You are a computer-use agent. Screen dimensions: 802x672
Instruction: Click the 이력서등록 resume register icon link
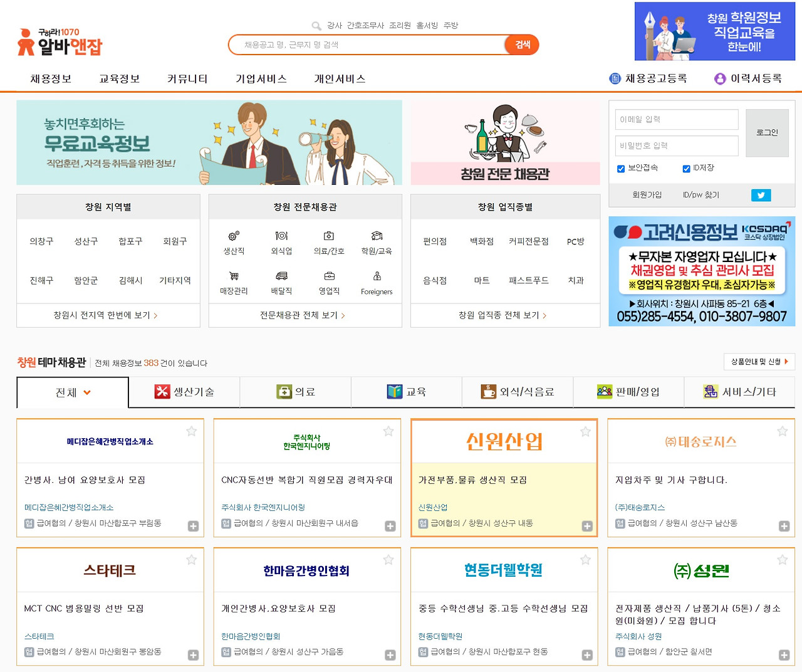748,78
